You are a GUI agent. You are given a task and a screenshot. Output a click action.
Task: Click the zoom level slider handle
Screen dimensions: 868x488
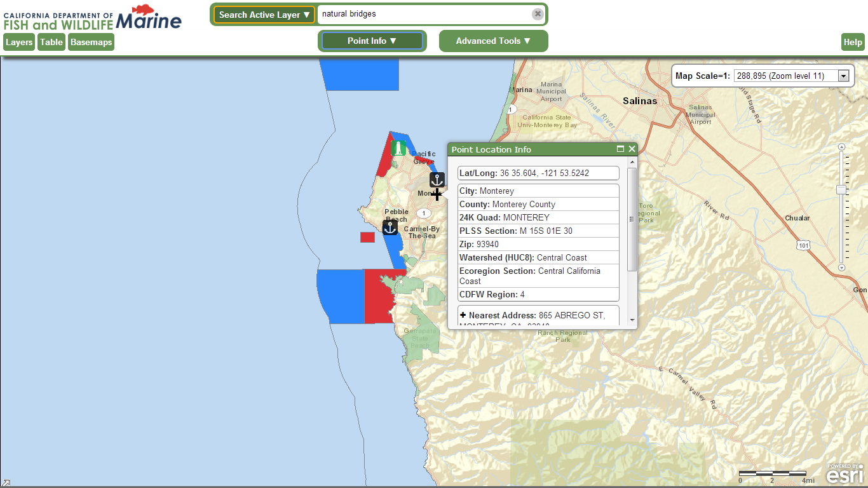(x=842, y=190)
